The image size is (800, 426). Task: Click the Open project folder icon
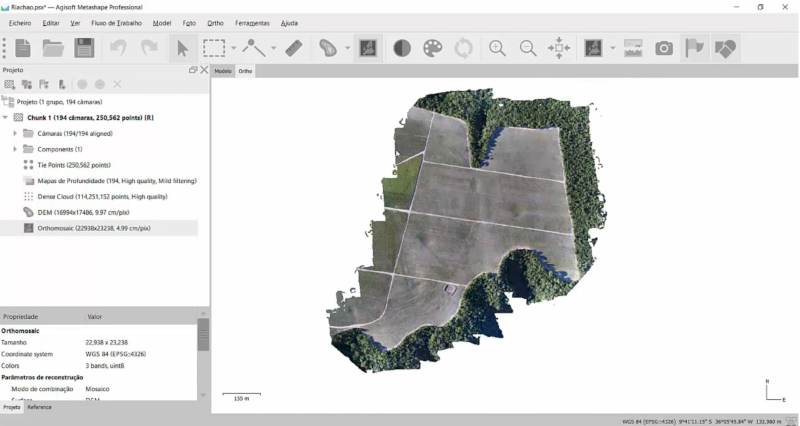click(53, 48)
